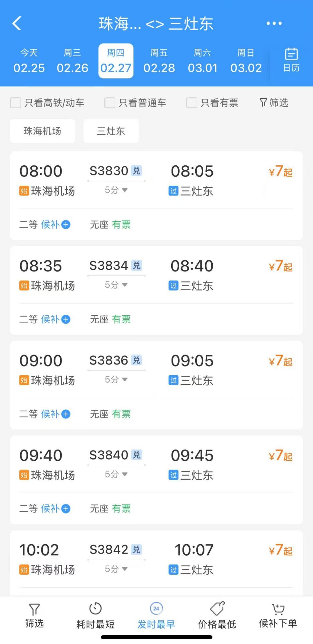The image size is (313, 644).
Task: Tap the back arrow icon
Action: click(17, 23)
